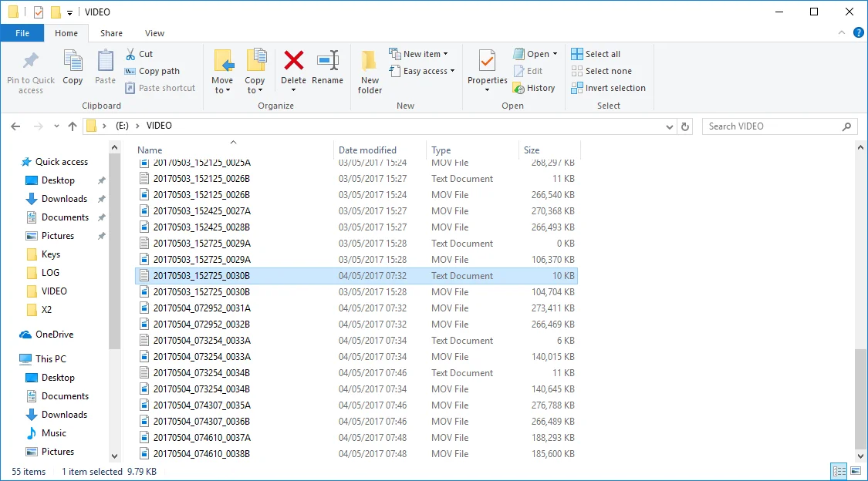Collapse the ribbon with the chevron
868x481 pixels.
tap(842, 32)
